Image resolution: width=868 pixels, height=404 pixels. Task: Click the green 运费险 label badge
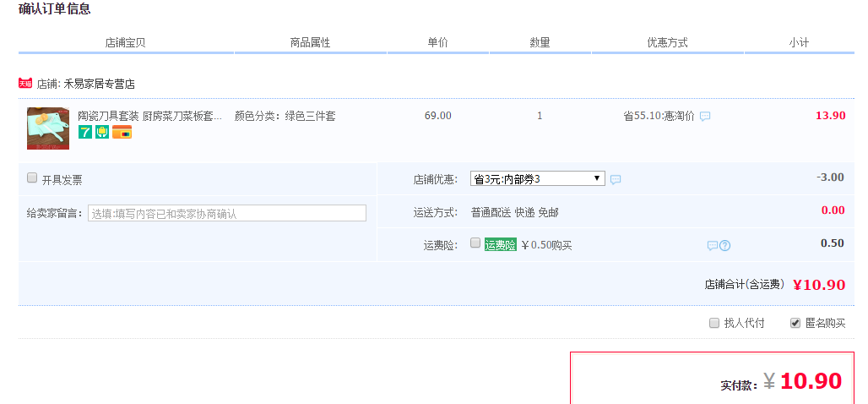click(x=501, y=245)
